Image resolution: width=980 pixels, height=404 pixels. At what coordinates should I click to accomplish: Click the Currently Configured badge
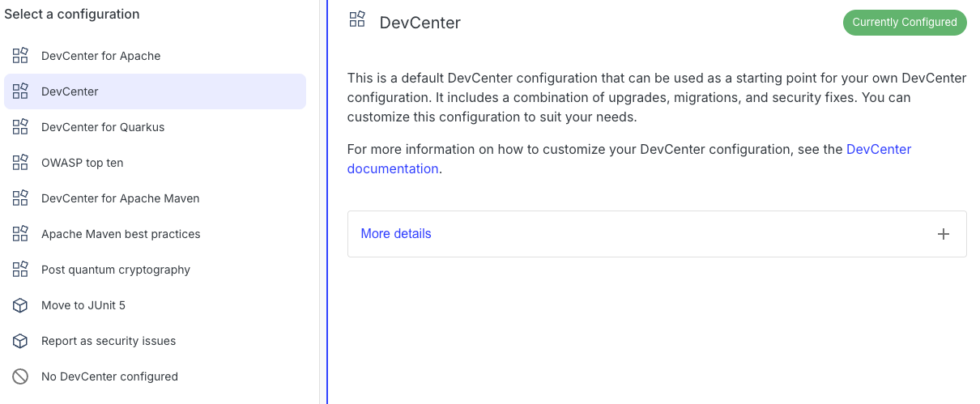[905, 23]
